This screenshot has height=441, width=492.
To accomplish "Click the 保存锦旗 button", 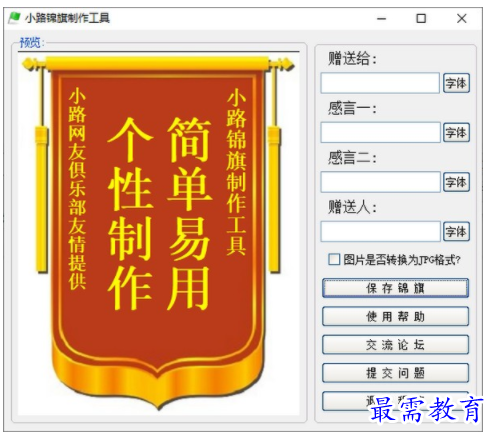I will (395, 288).
